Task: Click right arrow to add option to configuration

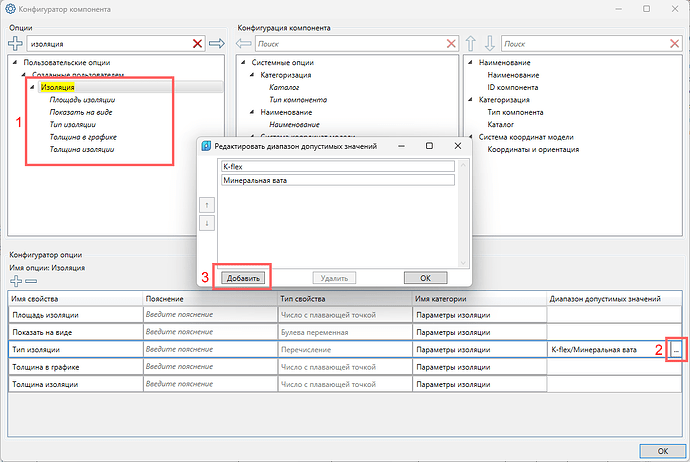Action: [x=217, y=44]
